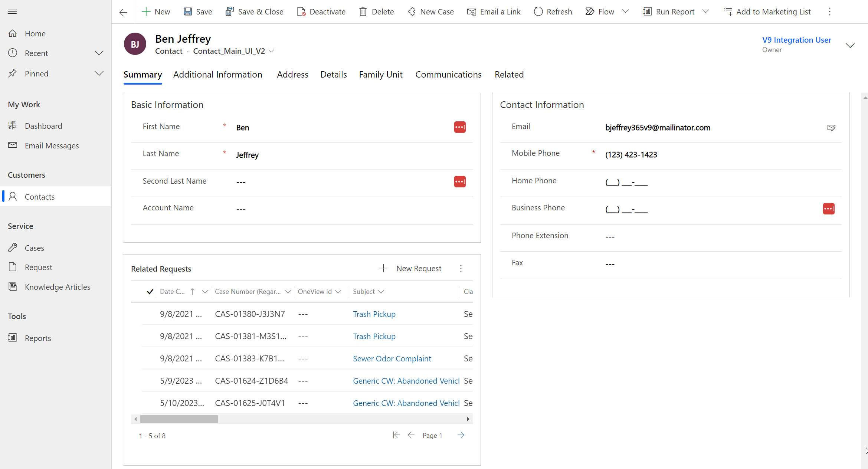Open Knowledge Articles
Viewport: 868px width, 469px height.
pyautogui.click(x=56, y=287)
